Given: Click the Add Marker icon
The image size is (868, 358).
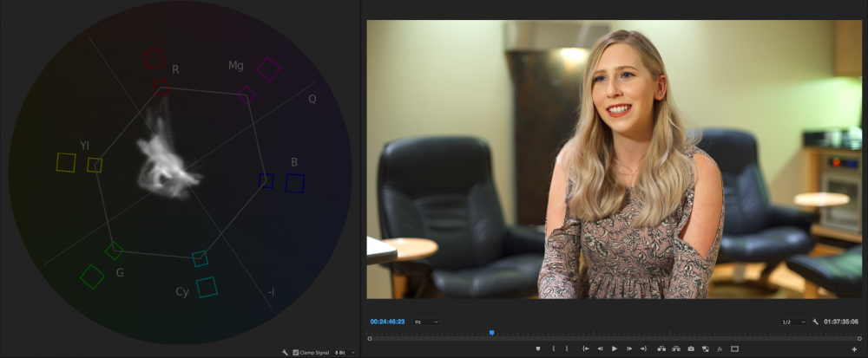Looking at the screenshot, I should pyautogui.click(x=538, y=348).
